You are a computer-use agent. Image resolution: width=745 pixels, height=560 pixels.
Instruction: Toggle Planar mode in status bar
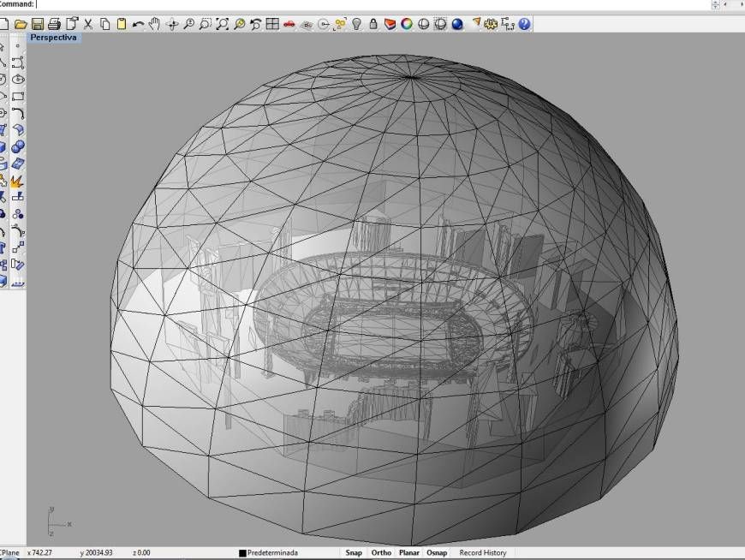click(409, 553)
